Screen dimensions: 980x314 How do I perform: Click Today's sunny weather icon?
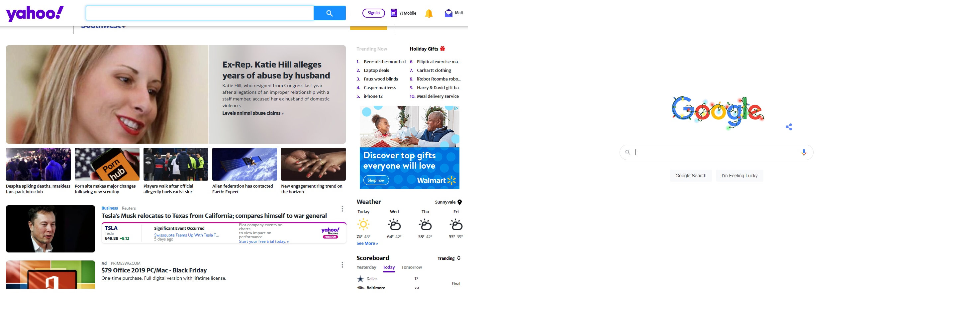pyautogui.click(x=363, y=225)
